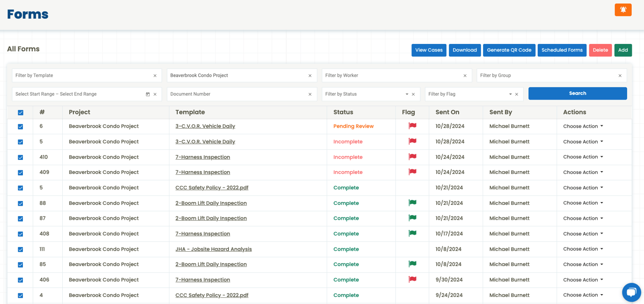This screenshot has height=304, width=644.
Task: Expand the Filter by Flag dropdown
Action: click(x=510, y=94)
